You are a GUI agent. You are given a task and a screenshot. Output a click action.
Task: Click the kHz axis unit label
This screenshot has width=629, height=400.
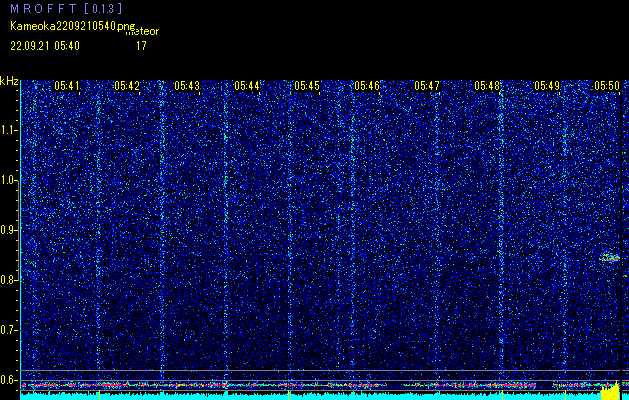tap(9, 81)
